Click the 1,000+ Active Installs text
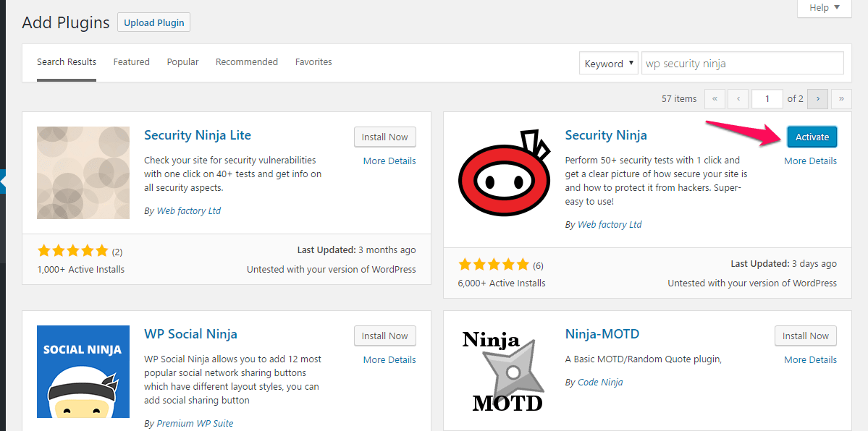Image resolution: width=868 pixels, height=431 pixels. [x=81, y=270]
